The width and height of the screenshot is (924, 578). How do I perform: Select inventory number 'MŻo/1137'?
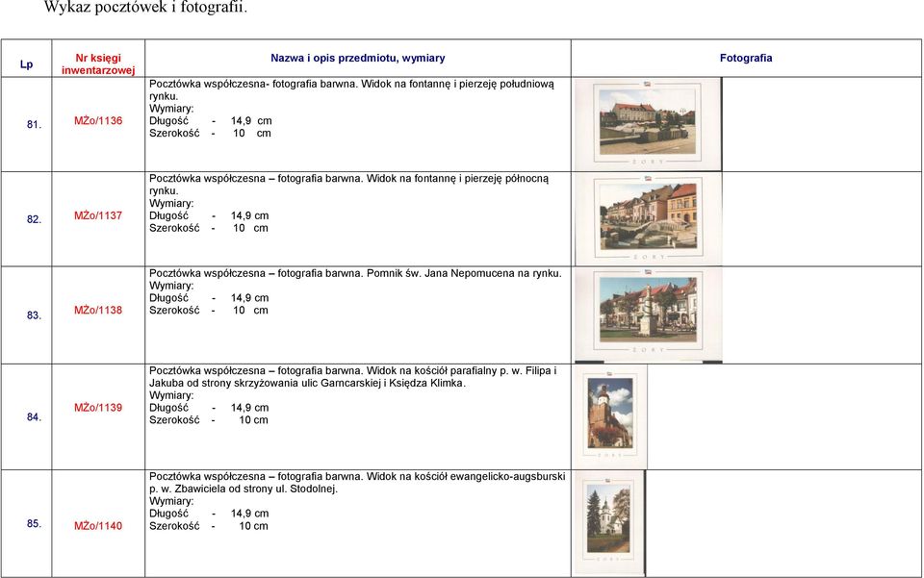point(98,215)
